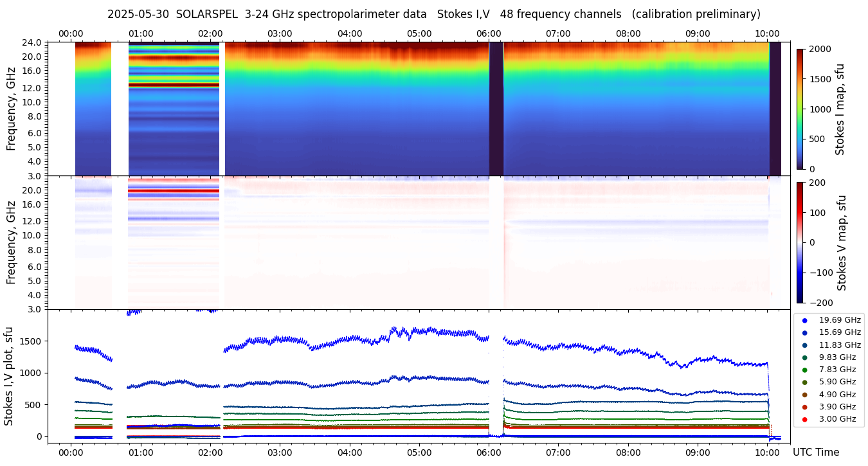Click the Stokes V map colorbar
Image resolution: width=868 pixels, height=466 pixels.
coord(800,242)
